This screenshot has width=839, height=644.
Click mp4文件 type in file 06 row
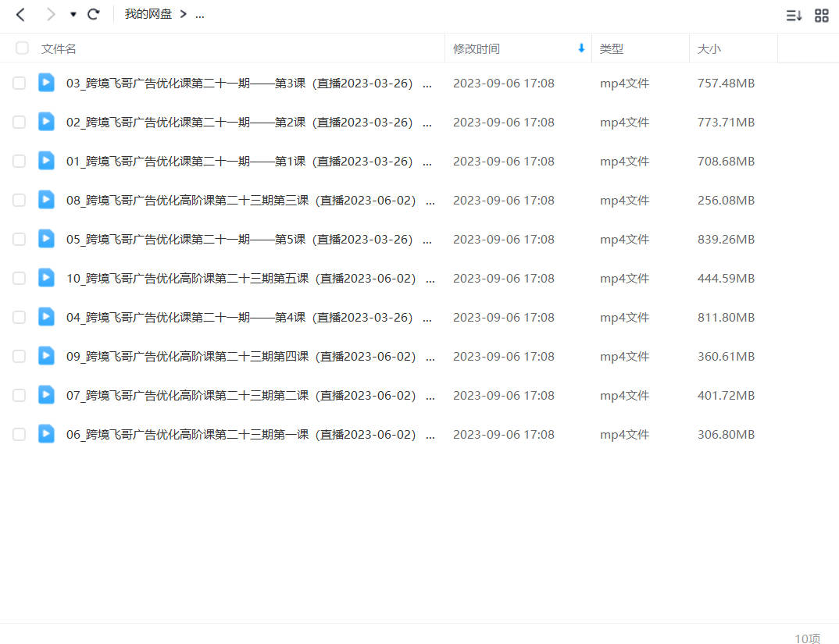click(624, 435)
